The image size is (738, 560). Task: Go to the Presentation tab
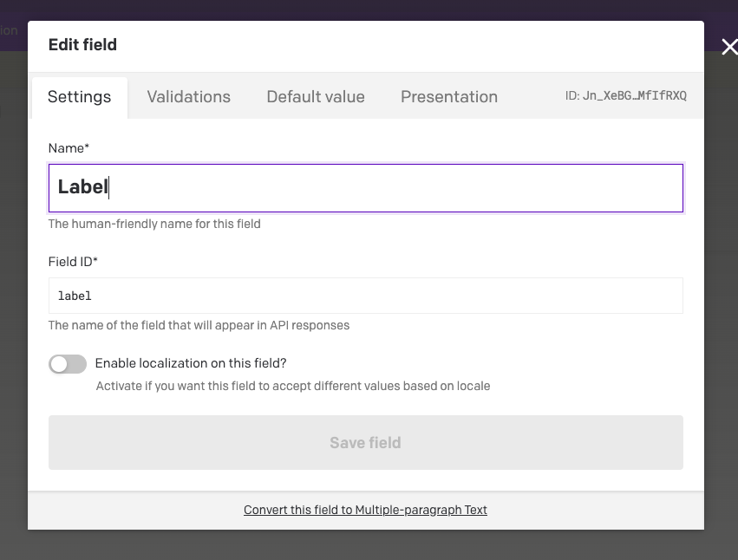tap(448, 97)
